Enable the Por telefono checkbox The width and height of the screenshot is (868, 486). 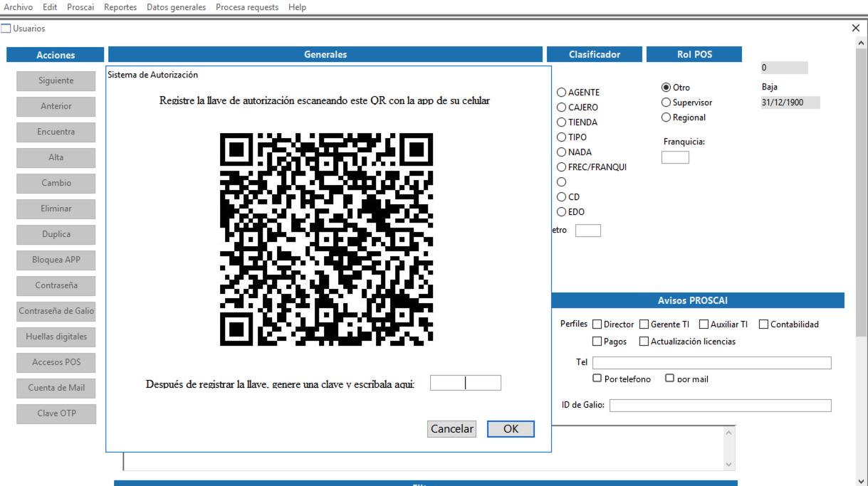click(x=597, y=378)
